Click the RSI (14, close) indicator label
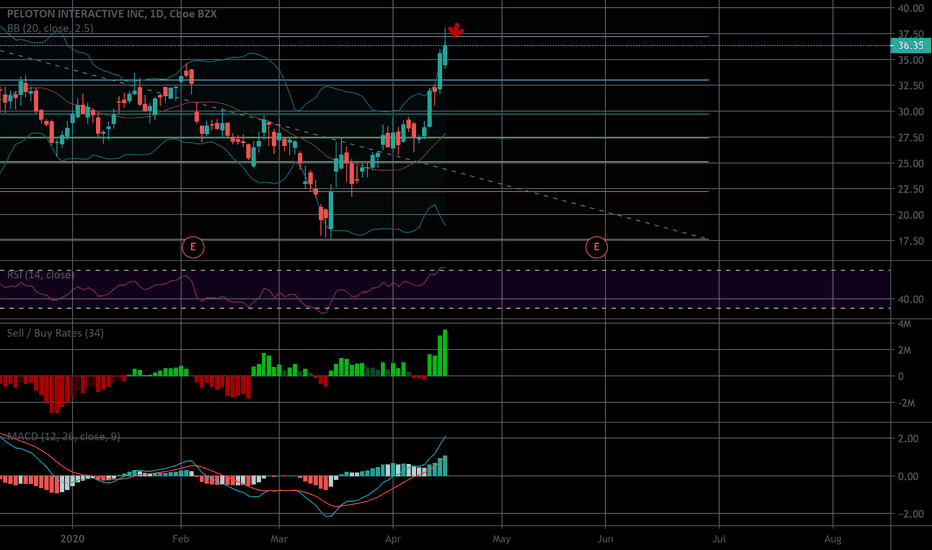 (x=40, y=275)
